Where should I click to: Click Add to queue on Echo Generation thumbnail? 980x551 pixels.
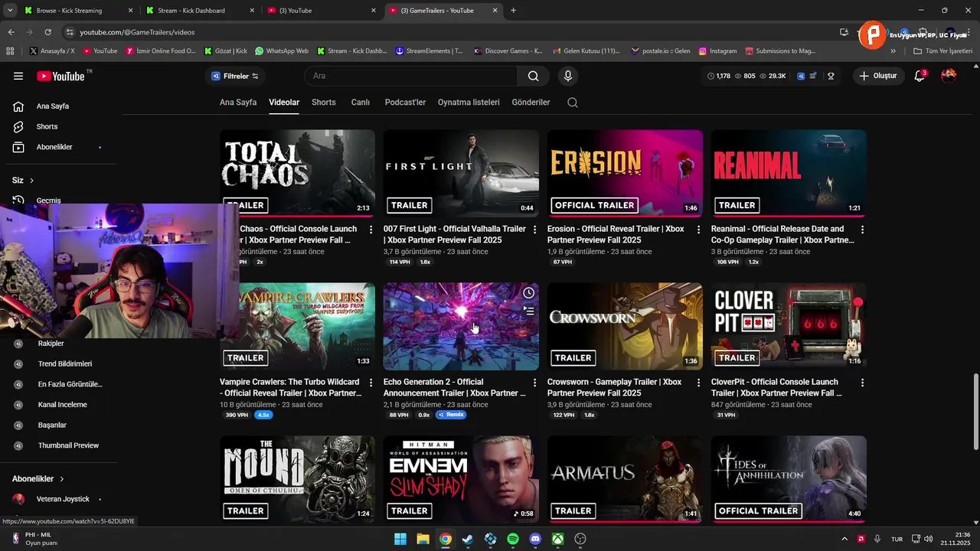(528, 311)
